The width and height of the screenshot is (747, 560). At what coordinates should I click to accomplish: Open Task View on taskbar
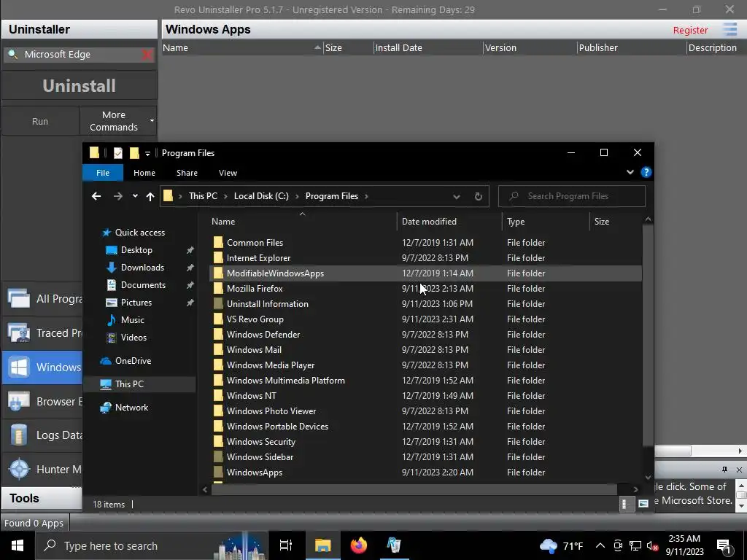click(x=285, y=545)
